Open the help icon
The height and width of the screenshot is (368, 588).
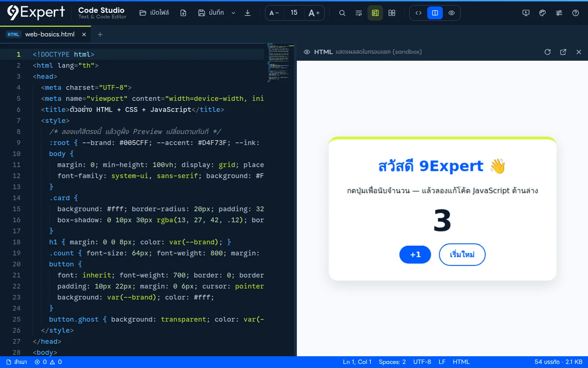pyautogui.click(x=576, y=13)
